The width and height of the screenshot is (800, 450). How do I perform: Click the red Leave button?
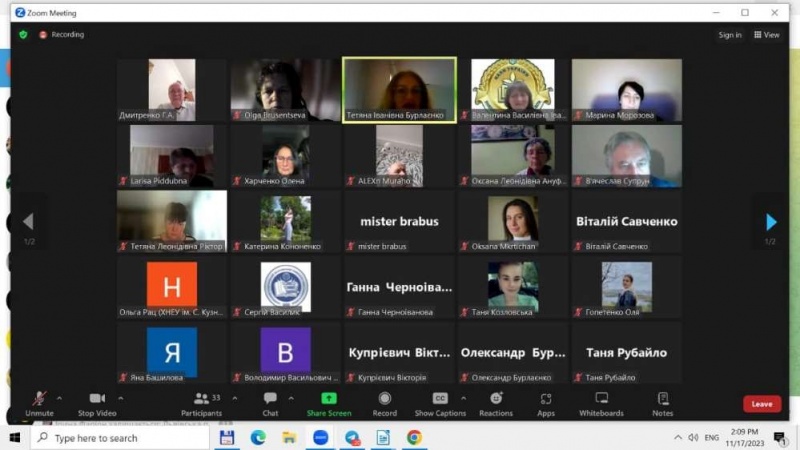pos(761,404)
